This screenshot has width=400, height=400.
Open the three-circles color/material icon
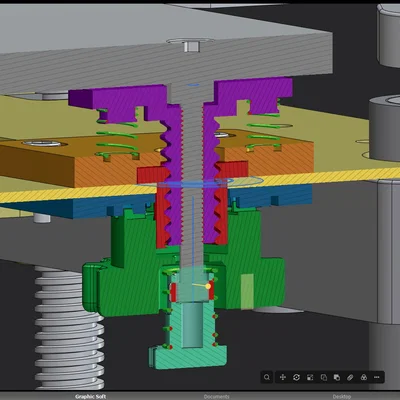(x=364, y=377)
